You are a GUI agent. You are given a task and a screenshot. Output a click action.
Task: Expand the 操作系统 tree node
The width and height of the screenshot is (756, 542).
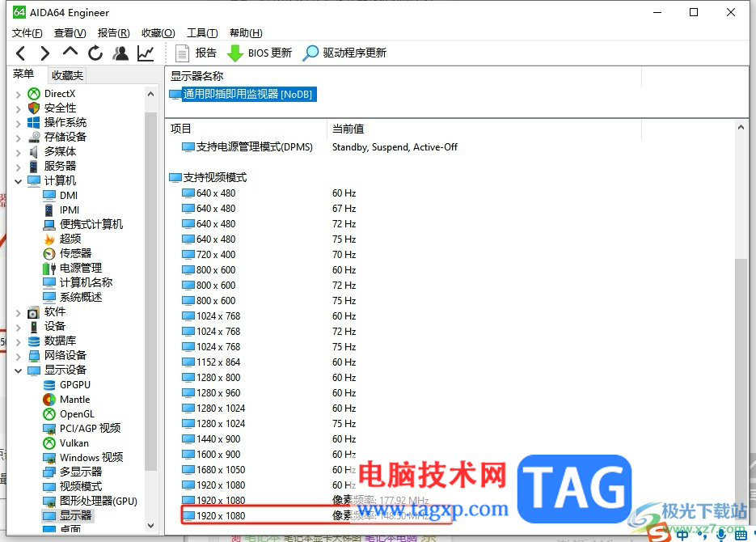19,123
